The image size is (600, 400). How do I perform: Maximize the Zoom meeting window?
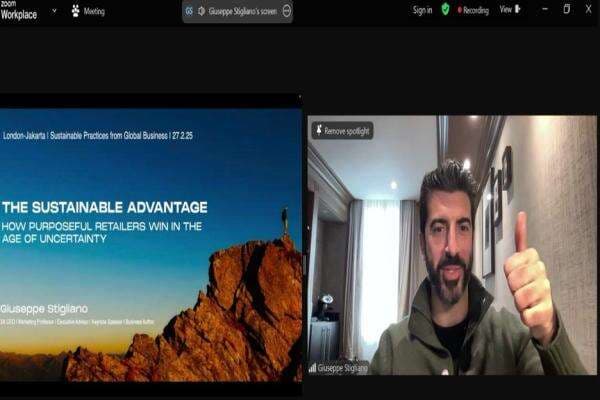tap(566, 9)
